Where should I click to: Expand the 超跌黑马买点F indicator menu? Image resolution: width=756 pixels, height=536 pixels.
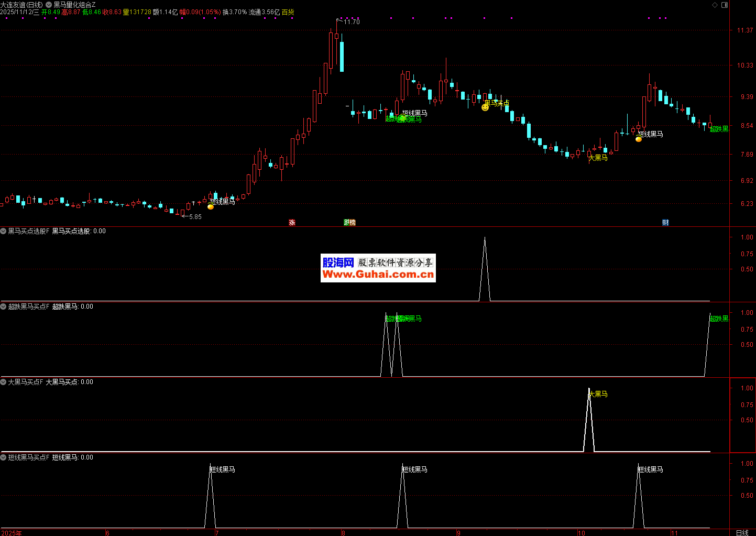(4, 307)
